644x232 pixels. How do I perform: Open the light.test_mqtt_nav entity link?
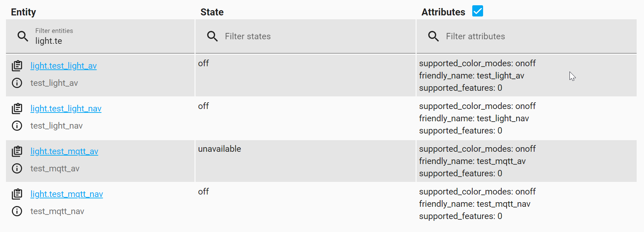pos(66,194)
